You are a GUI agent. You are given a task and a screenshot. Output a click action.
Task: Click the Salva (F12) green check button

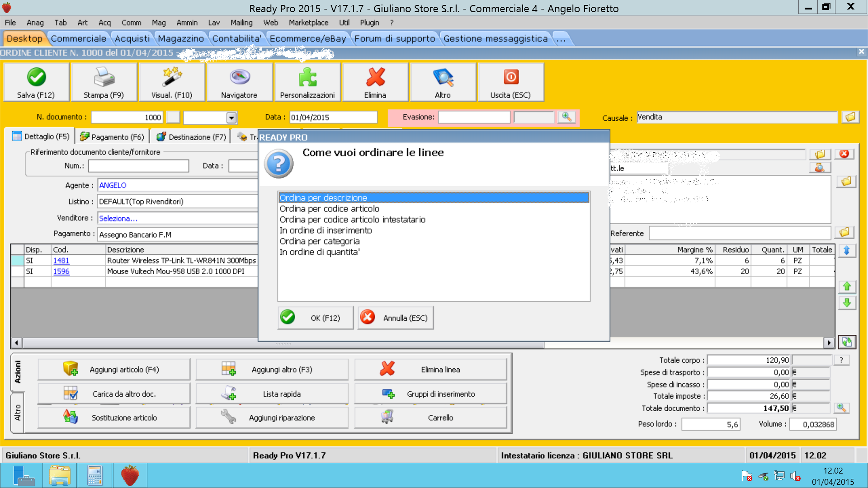(x=36, y=82)
